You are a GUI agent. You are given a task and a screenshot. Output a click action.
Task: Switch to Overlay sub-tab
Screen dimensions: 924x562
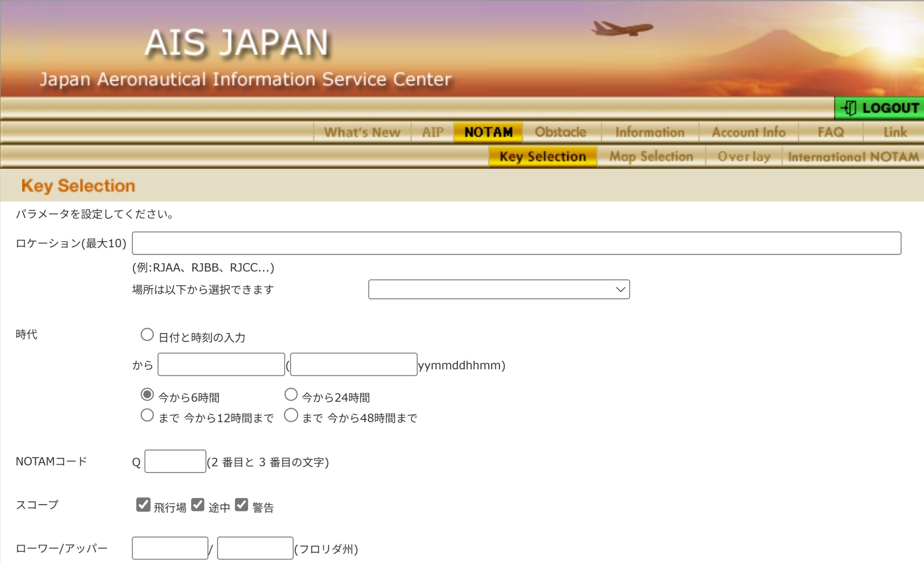tap(744, 156)
